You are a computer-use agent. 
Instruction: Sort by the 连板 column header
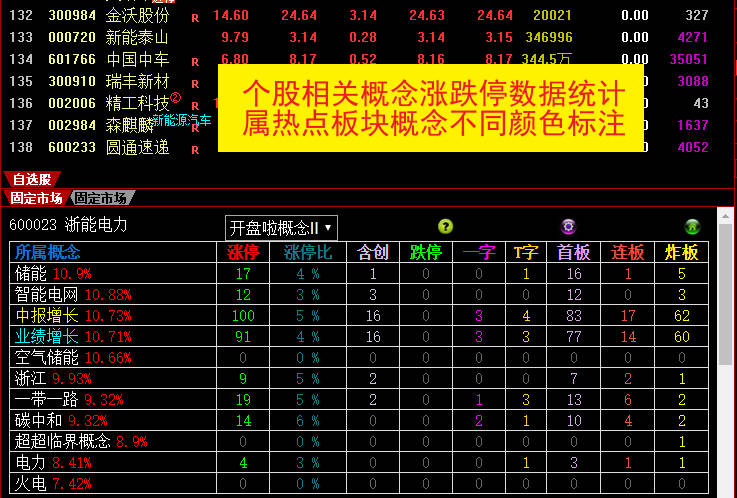tap(628, 252)
